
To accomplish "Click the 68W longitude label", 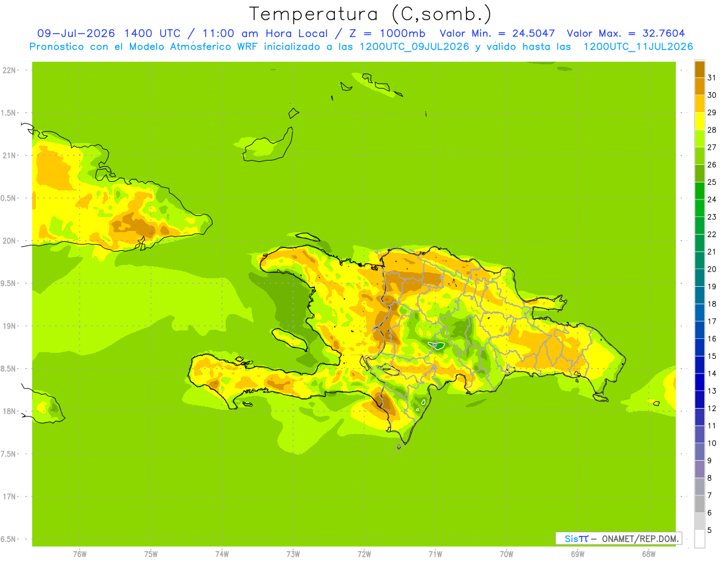I will point(649,554).
